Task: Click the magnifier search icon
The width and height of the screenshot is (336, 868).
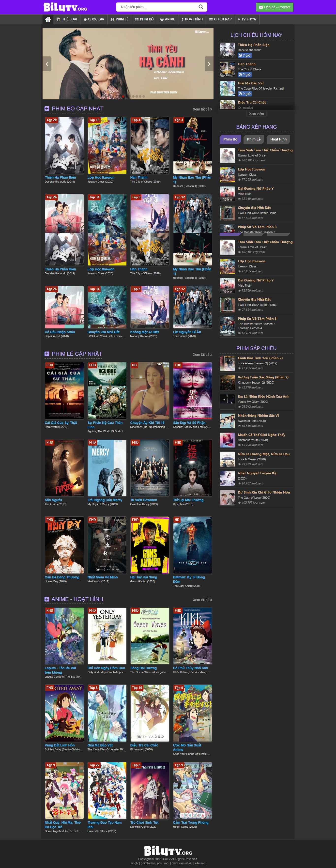Action: 201,7
